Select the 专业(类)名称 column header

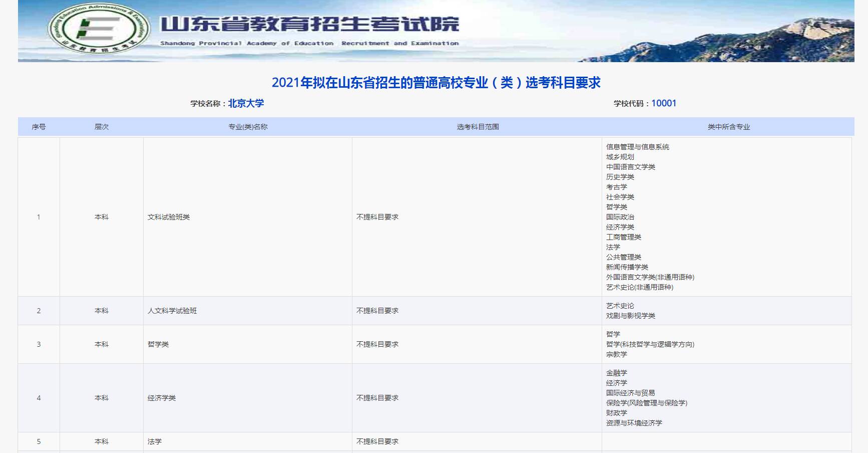click(x=248, y=127)
